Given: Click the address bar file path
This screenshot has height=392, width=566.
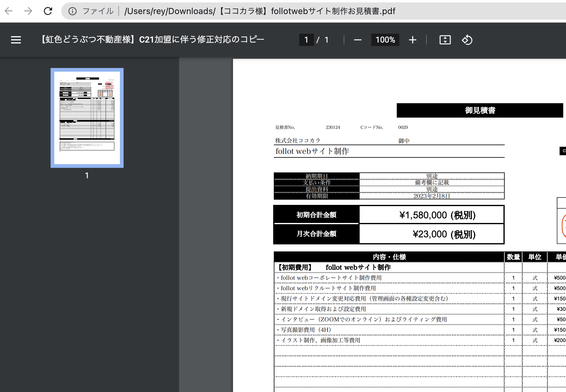Looking at the screenshot, I should [260, 11].
